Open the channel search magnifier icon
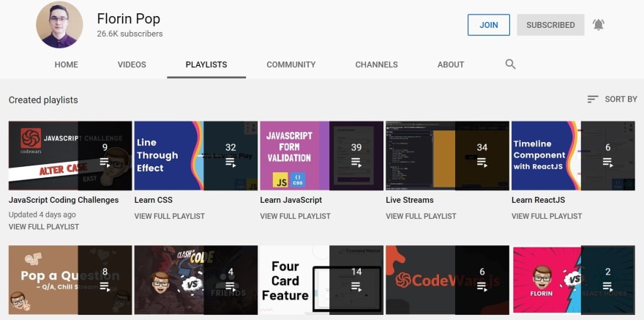The image size is (644, 320). click(x=510, y=64)
